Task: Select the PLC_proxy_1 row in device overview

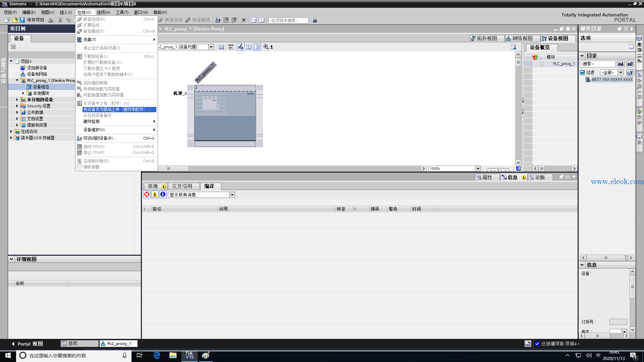Action: click(x=550, y=64)
